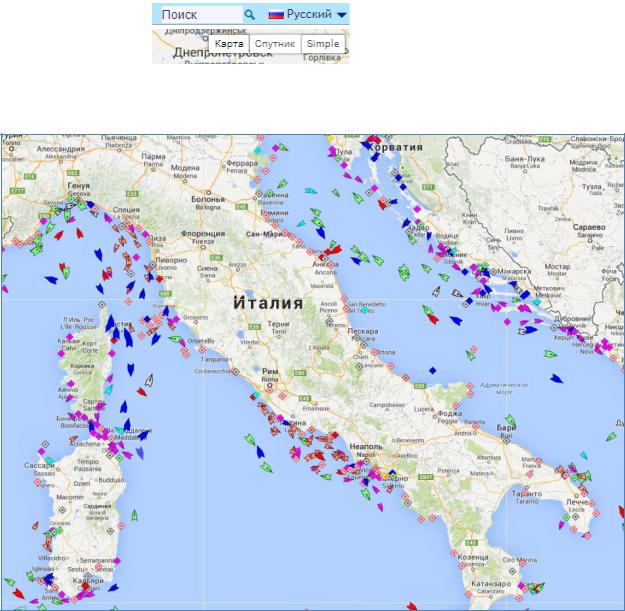Select the magenta ship south of Salerno

(x=380, y=507)
